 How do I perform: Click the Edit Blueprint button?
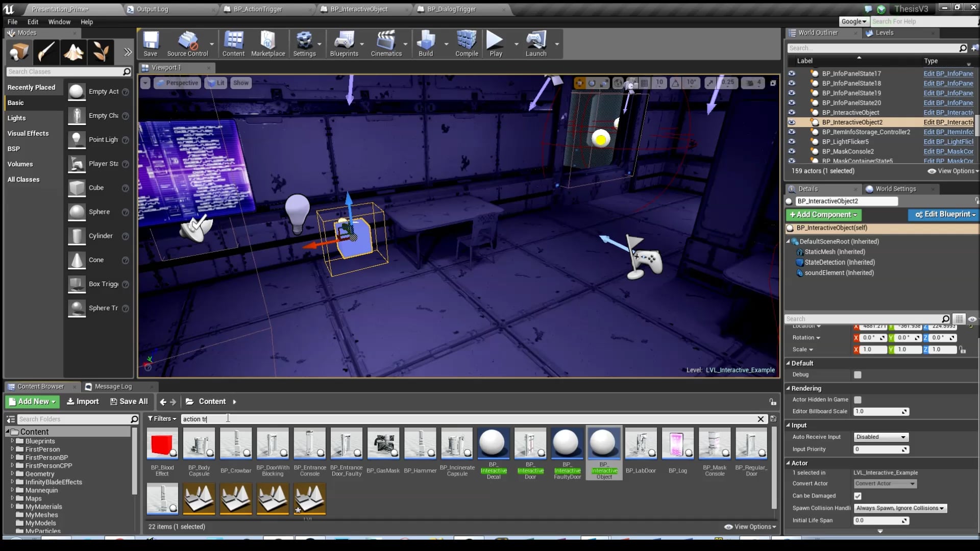click(943, 215)
